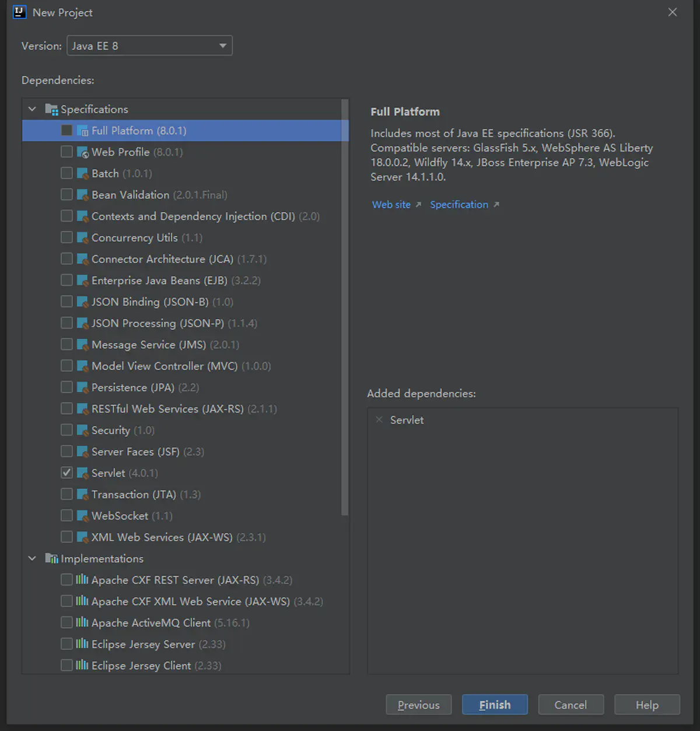This screenshot has height=731, width=700.
Task: Click the Connector Architecture (JCA) icon
Action: [x=82, y=259]
